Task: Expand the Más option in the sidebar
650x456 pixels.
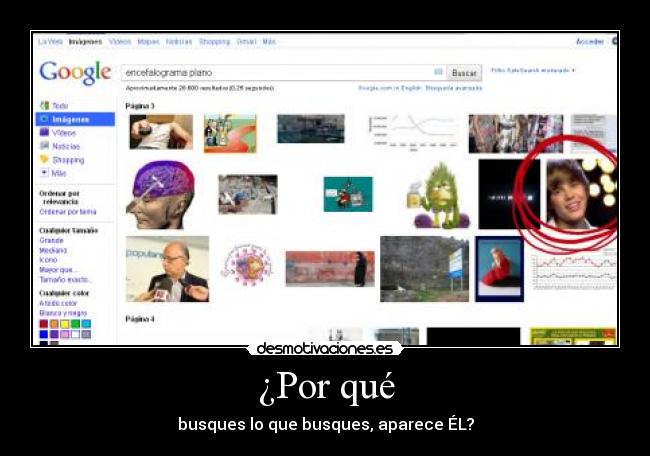Action: point(58,173)
